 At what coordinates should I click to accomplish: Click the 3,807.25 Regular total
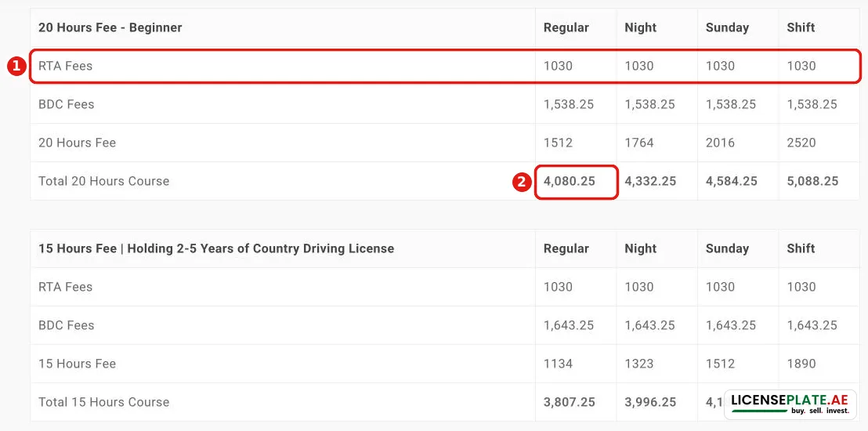570,402
